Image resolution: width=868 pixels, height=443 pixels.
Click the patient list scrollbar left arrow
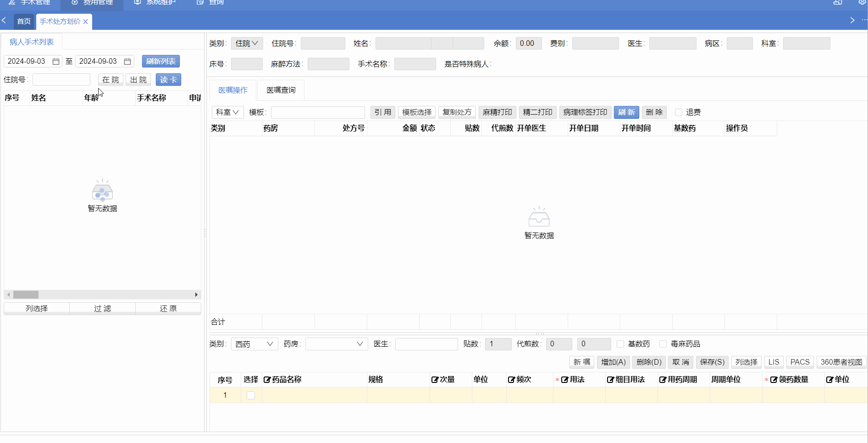9,294
